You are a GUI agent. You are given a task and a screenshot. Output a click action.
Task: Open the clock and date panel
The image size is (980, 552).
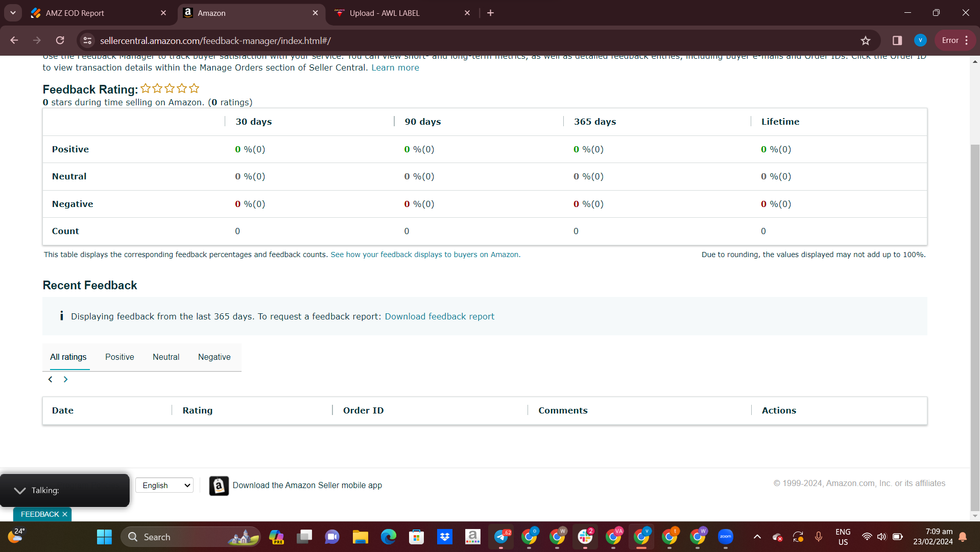pos(933,537)
